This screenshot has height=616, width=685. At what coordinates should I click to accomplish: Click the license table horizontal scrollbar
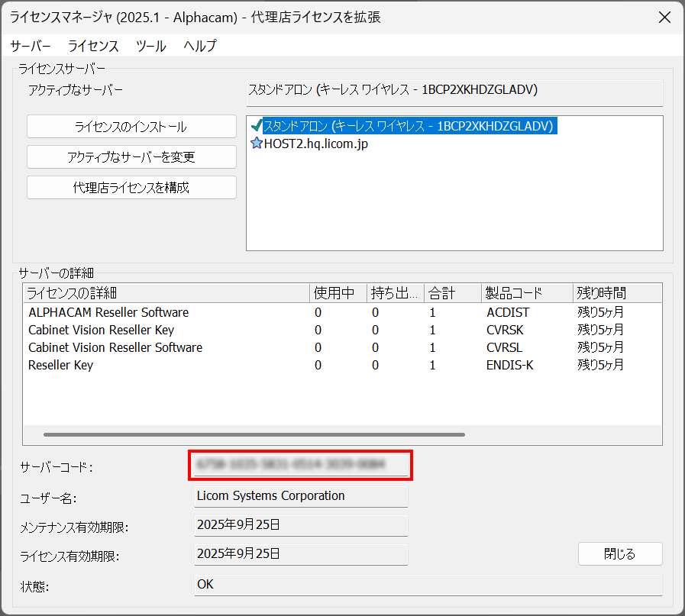[x=254, y=435]
